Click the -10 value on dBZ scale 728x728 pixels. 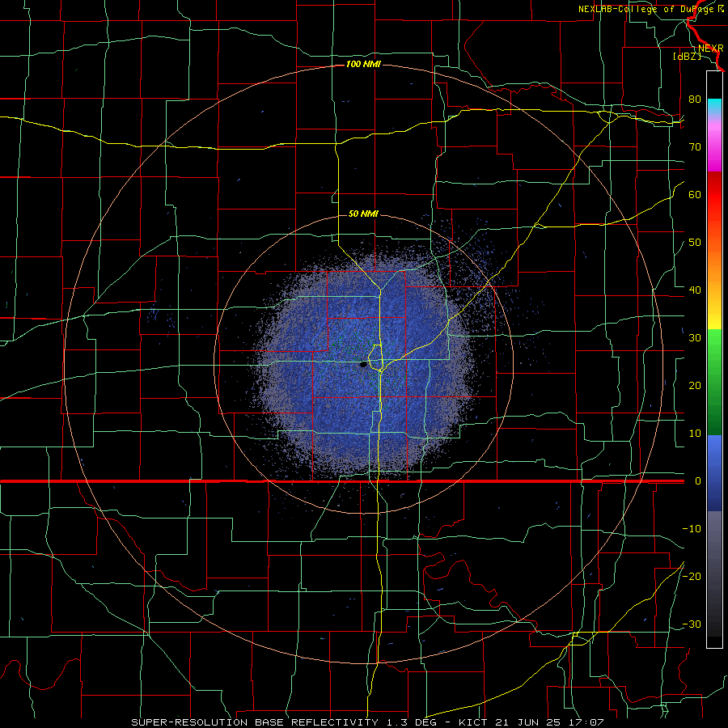[x=692, y=529]
